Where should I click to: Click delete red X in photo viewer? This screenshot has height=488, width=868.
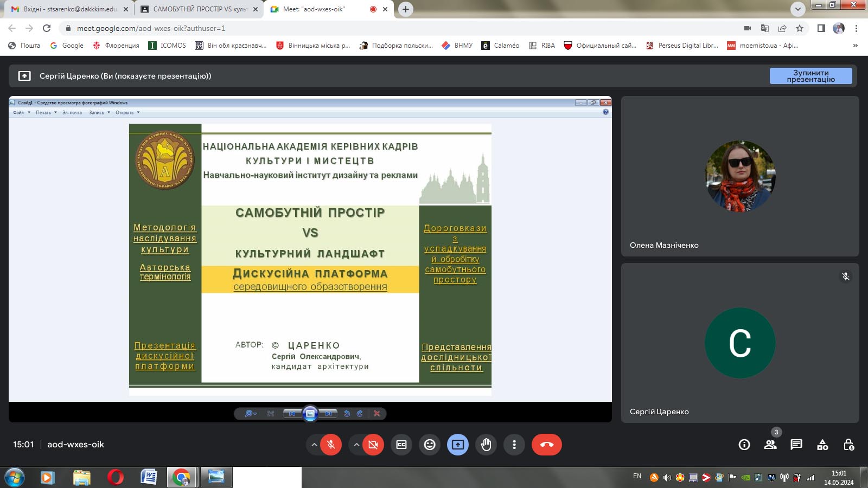tap(377, 414)
